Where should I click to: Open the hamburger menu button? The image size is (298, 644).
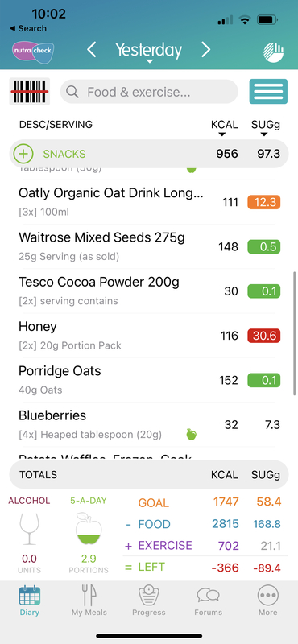pos(268,91)
